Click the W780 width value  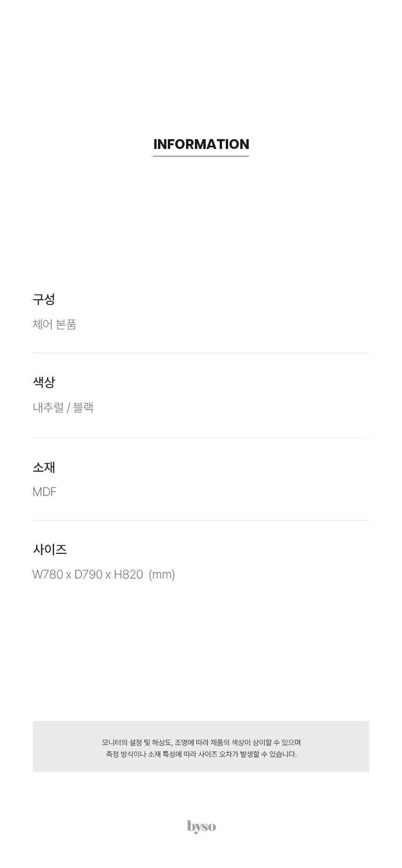[48, 574]
